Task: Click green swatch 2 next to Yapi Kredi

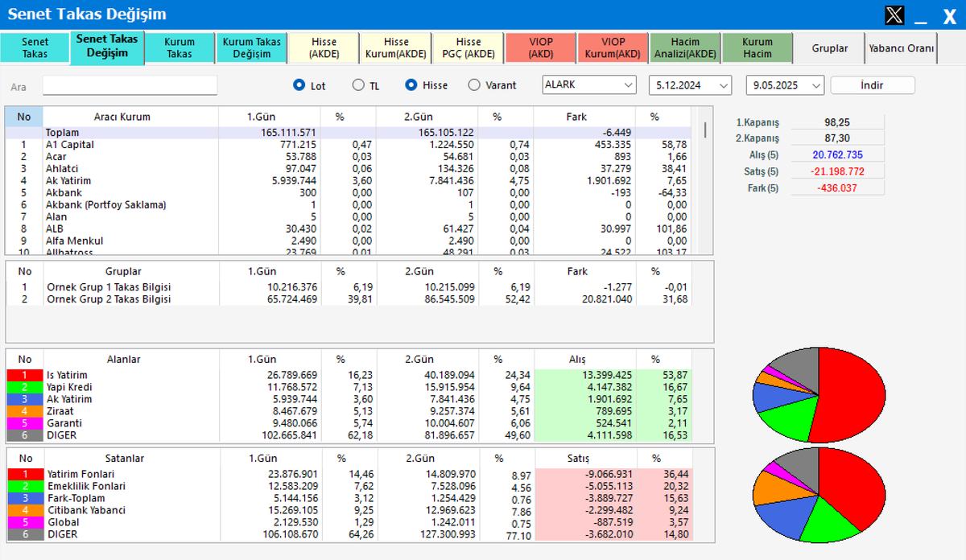Action: click(x=25, y=387)
